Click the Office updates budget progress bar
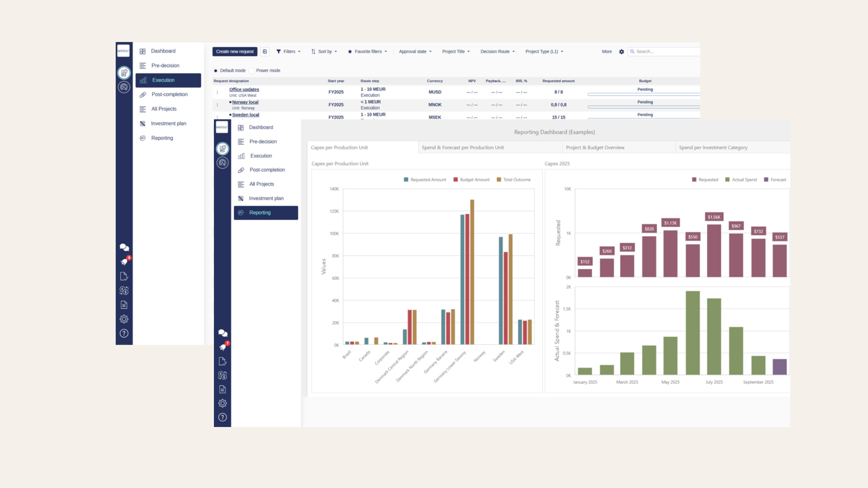This screenshot has height=488, width=868. point(644,95)
